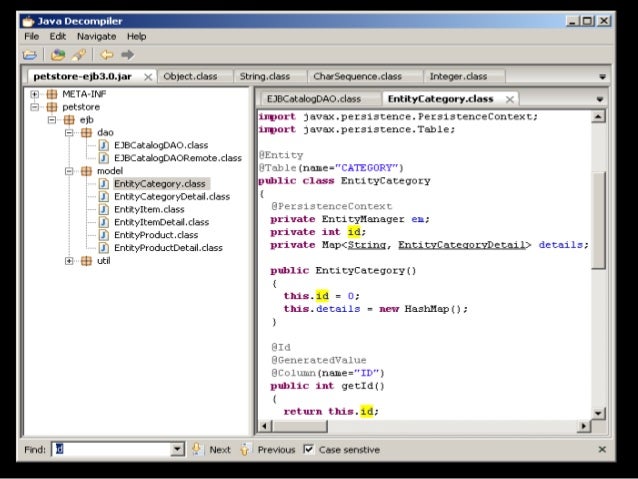The width and height of the screenshot is (638, 479).
Task: Collapse the model tree node
Action: [x=69, y=171]
